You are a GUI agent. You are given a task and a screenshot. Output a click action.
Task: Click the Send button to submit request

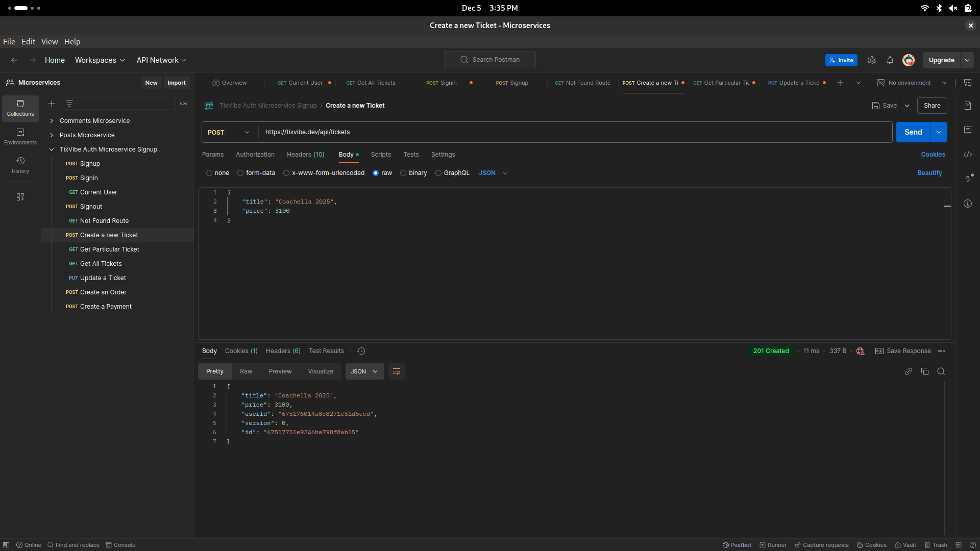(x=913, y=132)
